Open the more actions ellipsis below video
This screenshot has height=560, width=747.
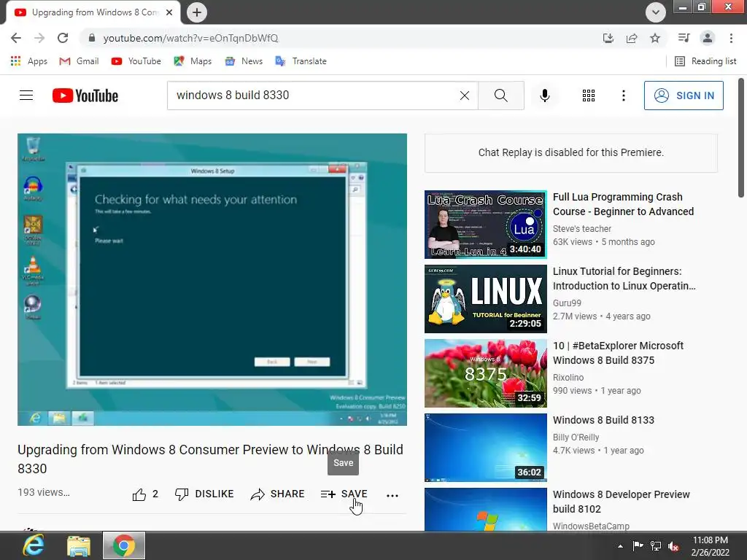392,495
